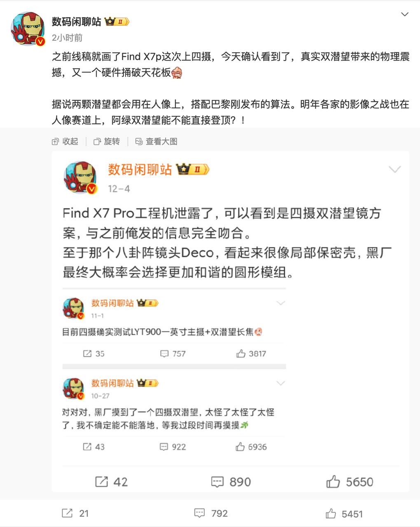Image resolution: width=420 pixels, height=527 pixels.
Task: Click the crown membership badge beside top username
Action: pyautogui.click(x=117, y=21)
